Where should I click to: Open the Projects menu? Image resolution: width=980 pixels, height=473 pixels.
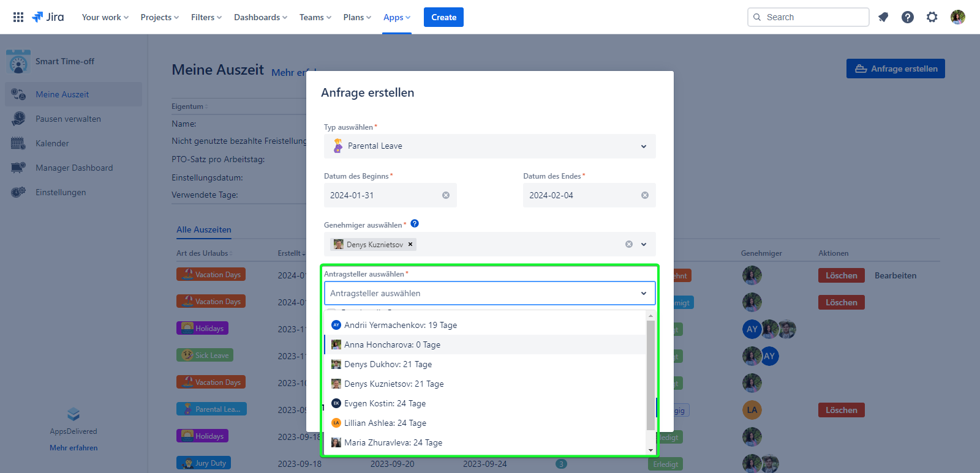159,17
